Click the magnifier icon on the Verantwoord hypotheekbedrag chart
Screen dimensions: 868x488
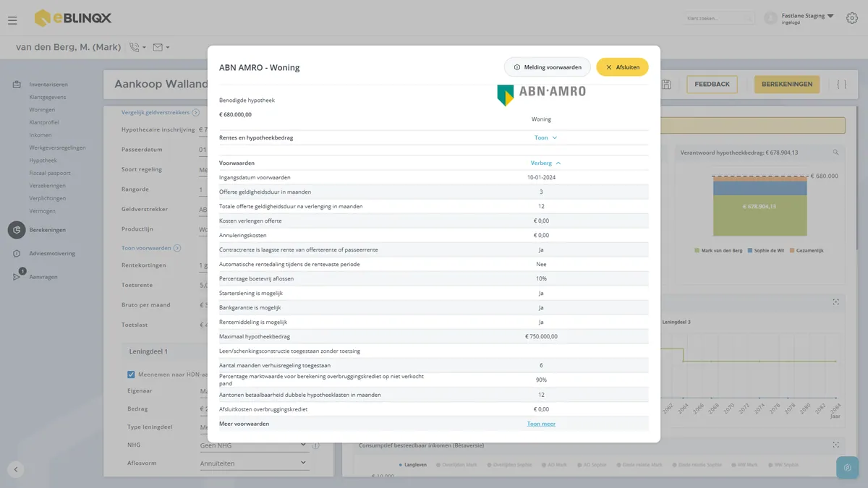point(836,153)
